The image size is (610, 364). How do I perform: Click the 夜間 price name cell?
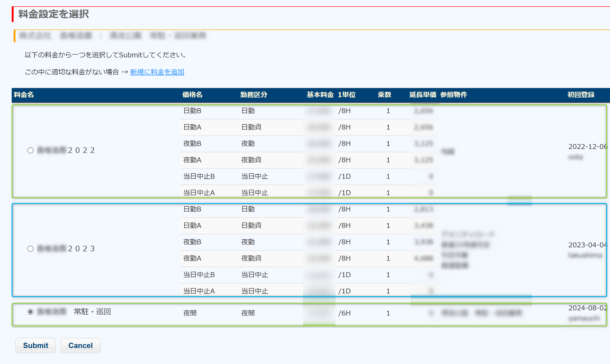[190, 313]
